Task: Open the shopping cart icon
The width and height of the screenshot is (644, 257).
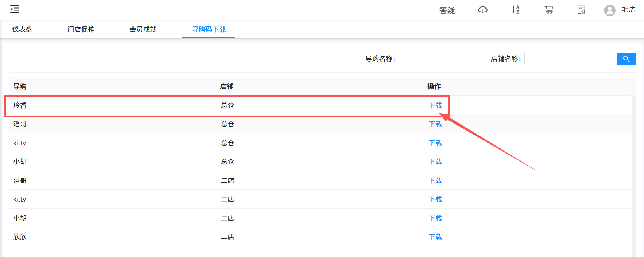Action: tap(549, 10)
